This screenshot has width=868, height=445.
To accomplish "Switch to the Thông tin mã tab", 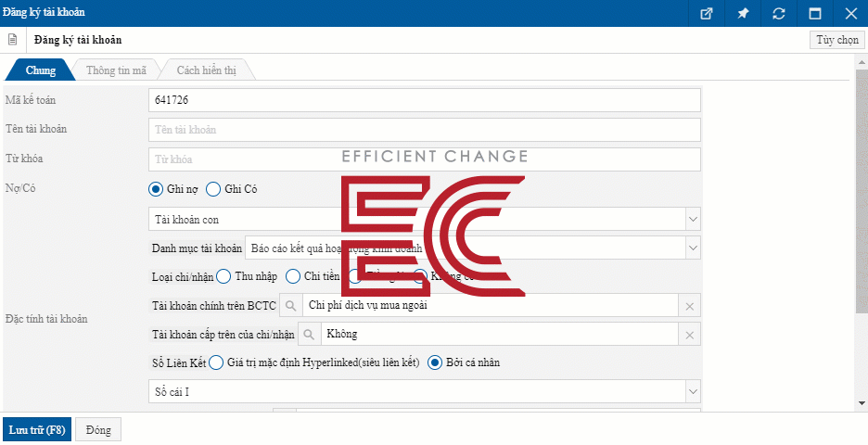I will 116,70.
